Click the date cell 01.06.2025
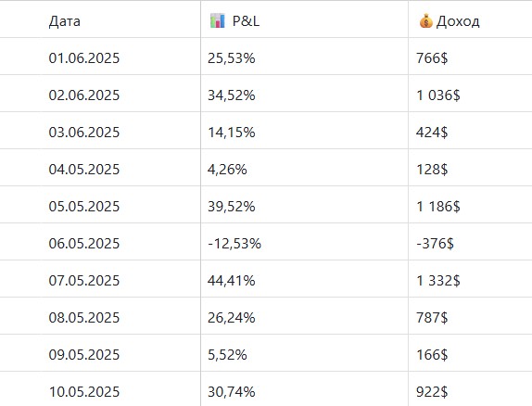Screen dimensions: 532x406 (x=84, y=58)
